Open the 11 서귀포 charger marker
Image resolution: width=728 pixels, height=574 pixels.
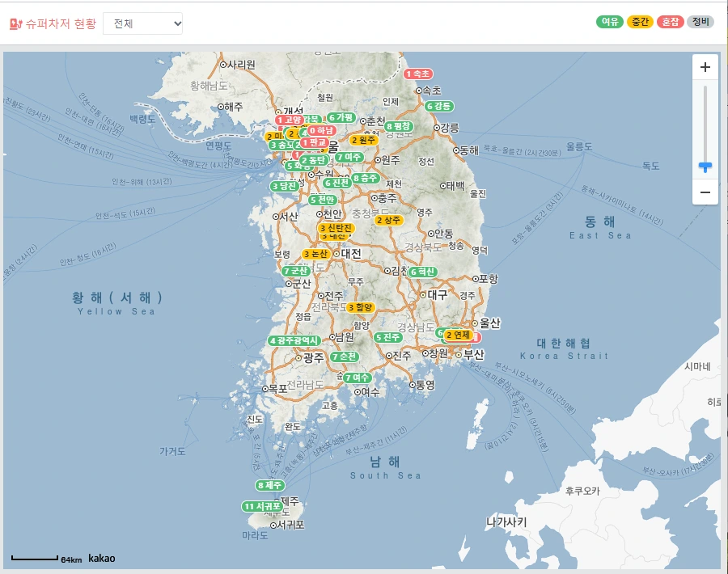pos(262,506)
